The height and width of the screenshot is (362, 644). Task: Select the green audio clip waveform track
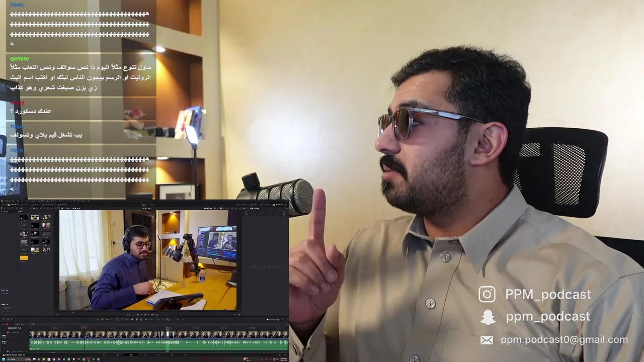coord(158,345)
